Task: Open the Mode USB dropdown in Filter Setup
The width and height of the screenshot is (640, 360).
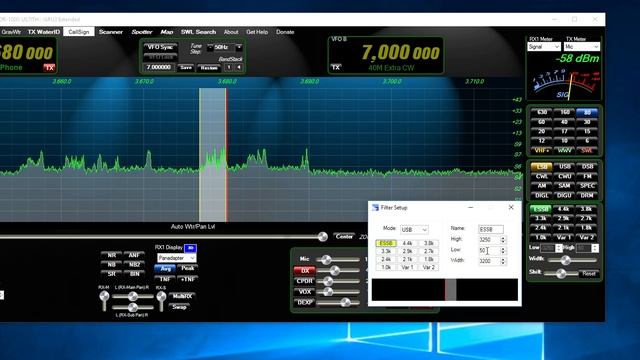Action: (x=414, y=230)
